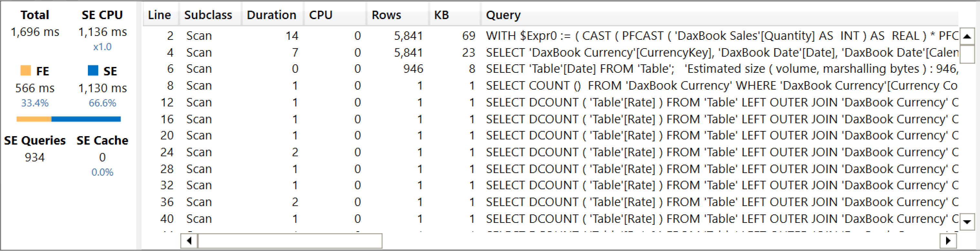Select line 4 DaxBook Currency CurrencyKey query

551,53
